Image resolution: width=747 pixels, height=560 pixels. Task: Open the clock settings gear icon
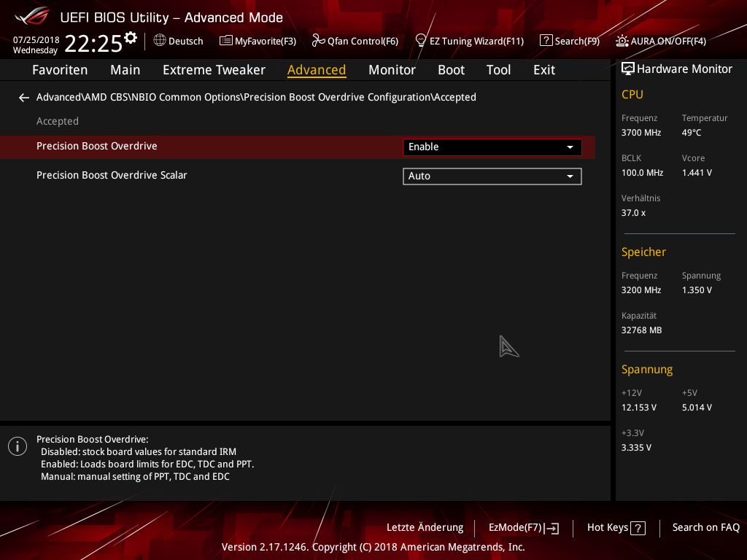[x=131, y=38]
